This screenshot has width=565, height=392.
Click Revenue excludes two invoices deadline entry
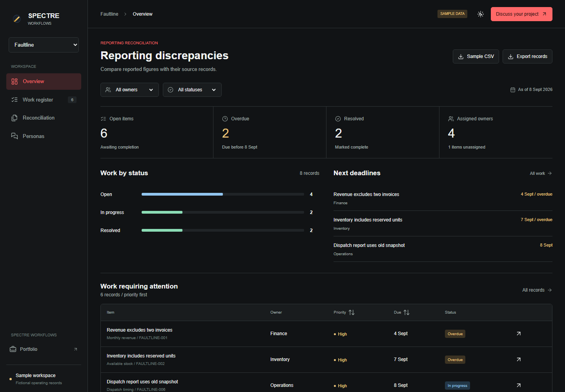pos(443,198)
